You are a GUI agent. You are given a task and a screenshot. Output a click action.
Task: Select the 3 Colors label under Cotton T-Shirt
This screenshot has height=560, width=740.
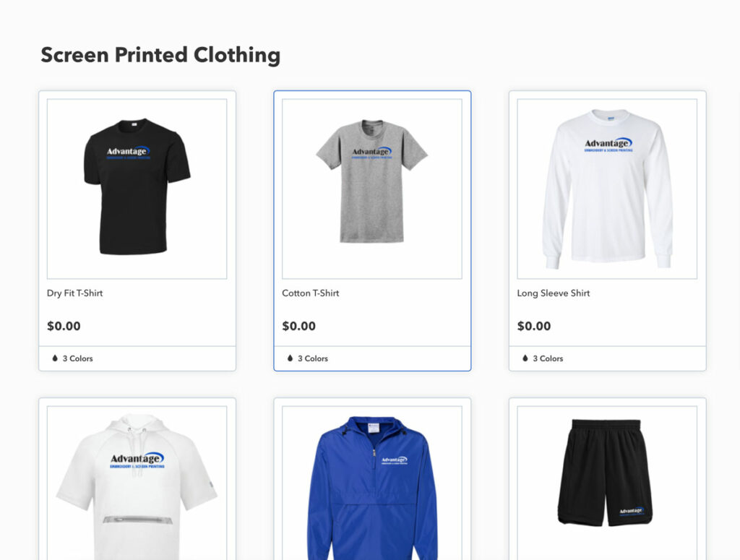click(x=313, y=358)
